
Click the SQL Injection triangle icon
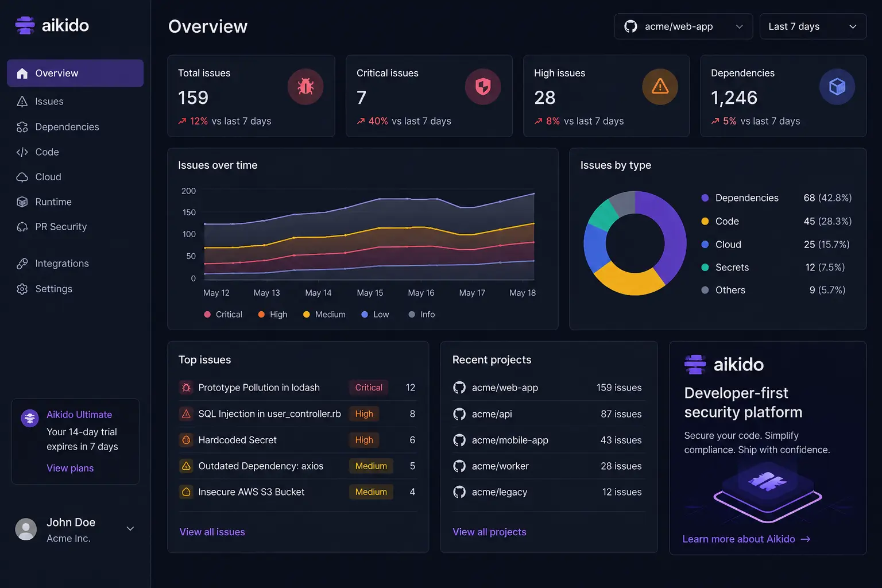click(186, 413)
